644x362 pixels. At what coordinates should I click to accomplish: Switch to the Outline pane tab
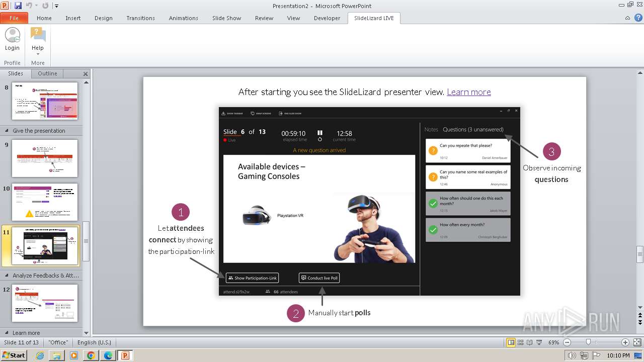pyautogui.click(x=47, y=73)
